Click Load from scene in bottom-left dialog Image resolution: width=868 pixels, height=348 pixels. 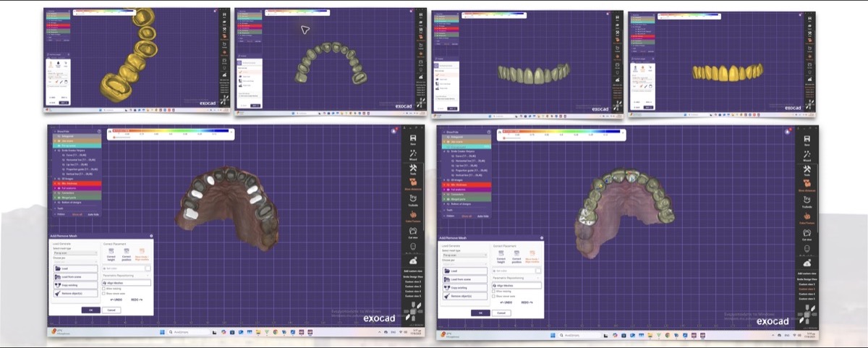(75, 276)
